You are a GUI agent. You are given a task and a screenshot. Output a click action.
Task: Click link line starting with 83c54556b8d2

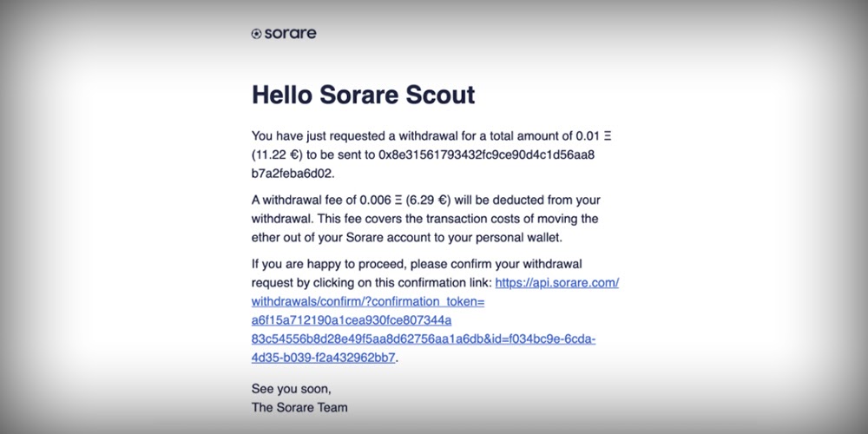424,339
